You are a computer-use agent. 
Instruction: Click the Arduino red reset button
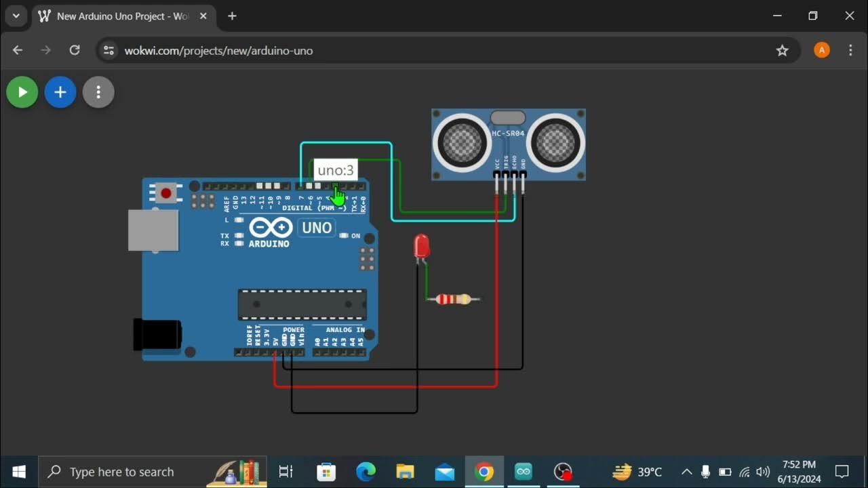pyautogui.click(x=165, y=193)
